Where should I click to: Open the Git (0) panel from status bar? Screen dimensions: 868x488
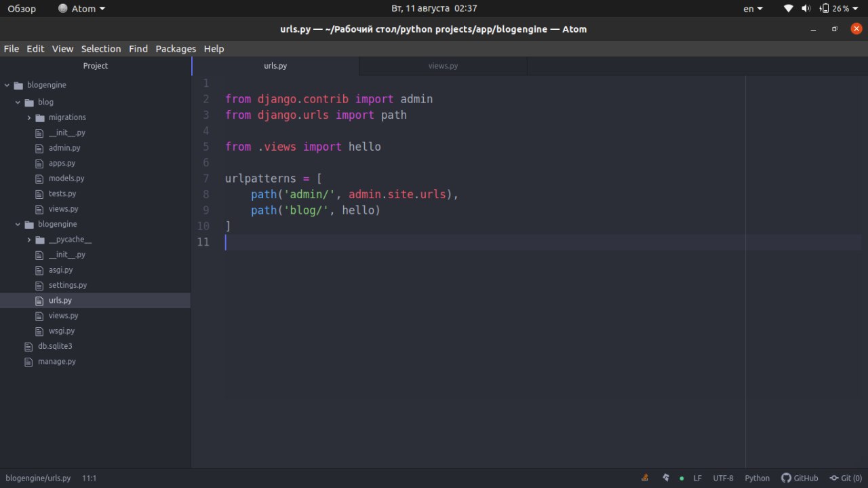[x=846, y=478]
